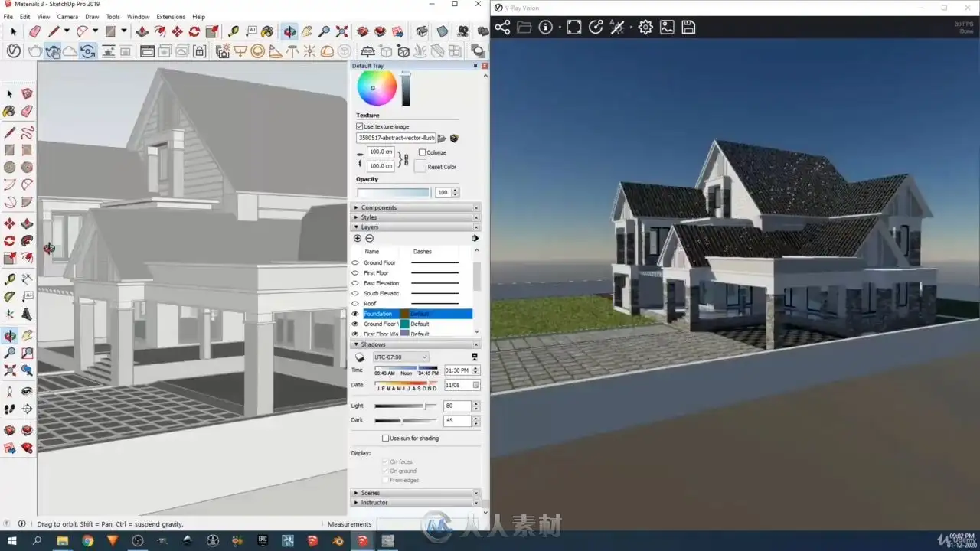Screen dimensions: 980x551
Task: Enable the Colorize checkbox
Action: pos(423,152)
